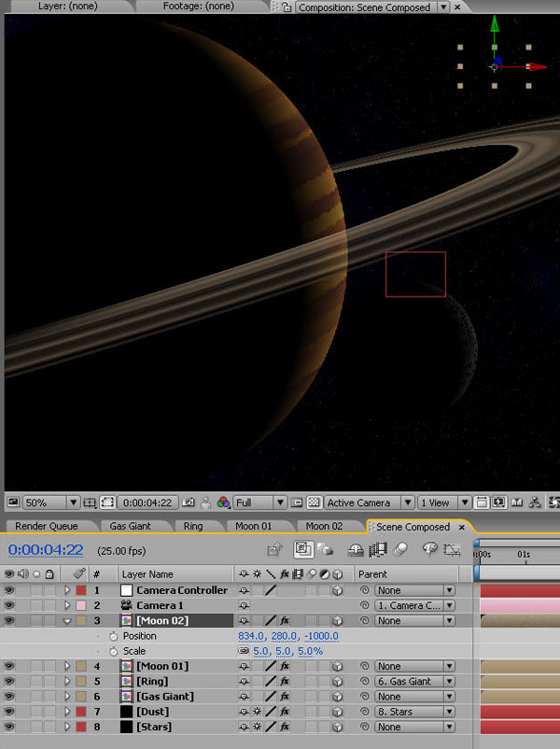The image size is (560, 749).
Task: Click the fx switch on Moon 01 layer
Action: (285, 666)
